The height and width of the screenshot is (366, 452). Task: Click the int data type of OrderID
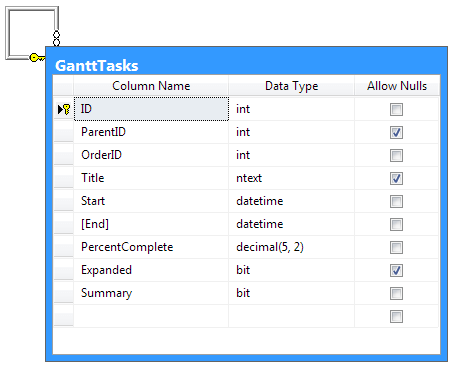pyautogui.click(x=292, y=155)
